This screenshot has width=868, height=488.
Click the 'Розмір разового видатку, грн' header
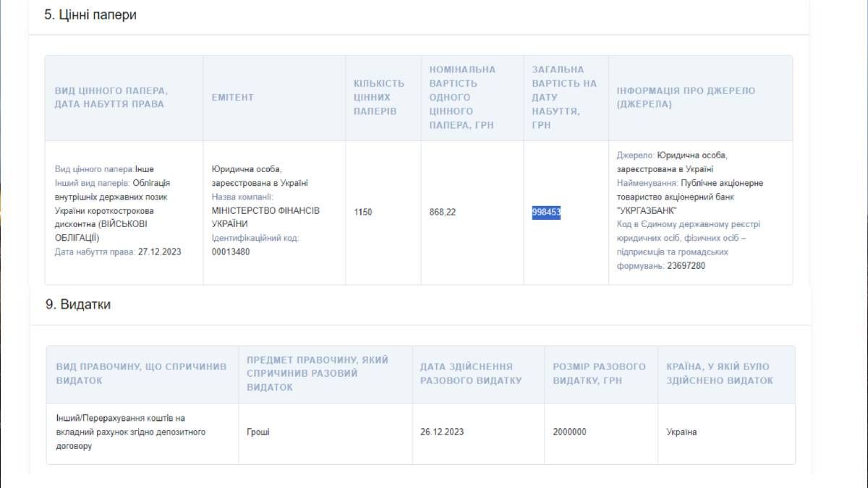pyautogui.click(x=599, y=373)
